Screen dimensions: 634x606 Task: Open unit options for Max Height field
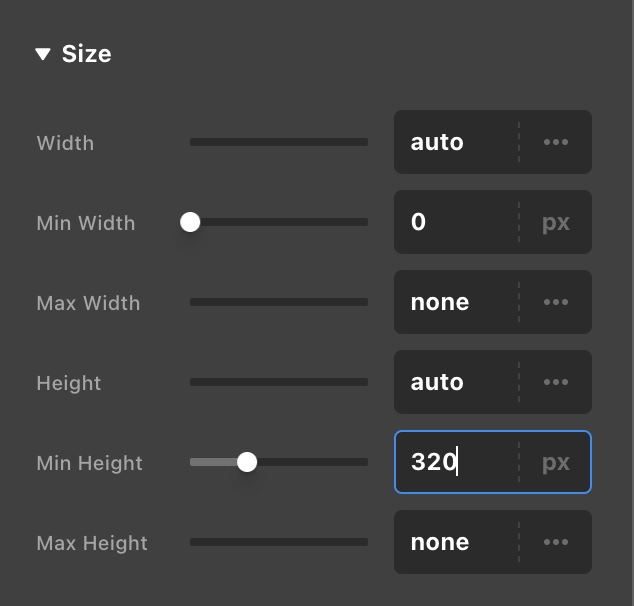coord(556,542)
